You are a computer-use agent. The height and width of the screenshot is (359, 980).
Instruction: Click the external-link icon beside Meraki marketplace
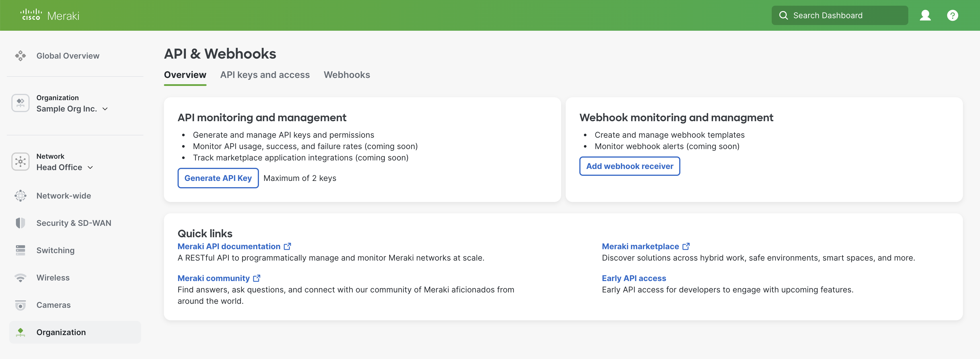(686, 246)
